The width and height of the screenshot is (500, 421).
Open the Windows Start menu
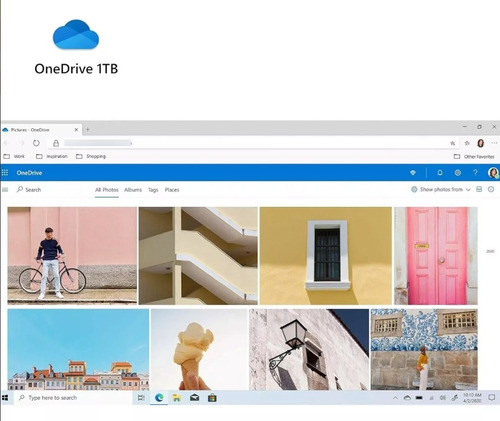click(x=5, y=398)
